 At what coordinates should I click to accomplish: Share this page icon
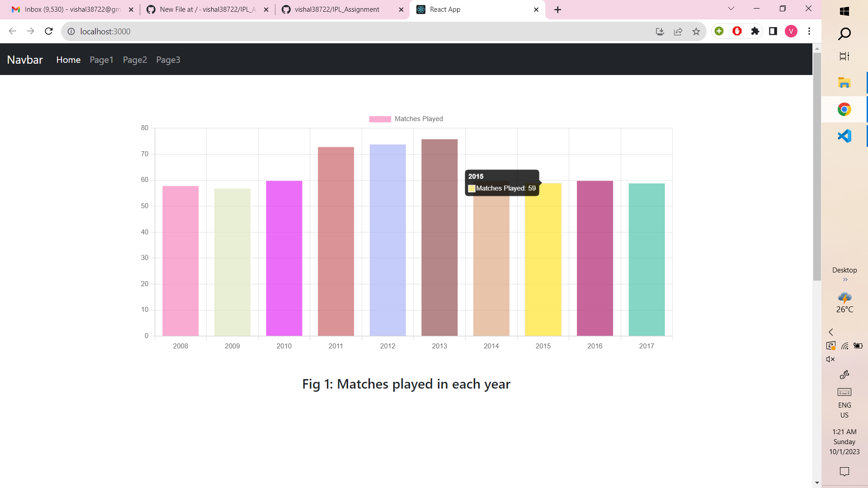pyautogui.click(x=678, y=31)
